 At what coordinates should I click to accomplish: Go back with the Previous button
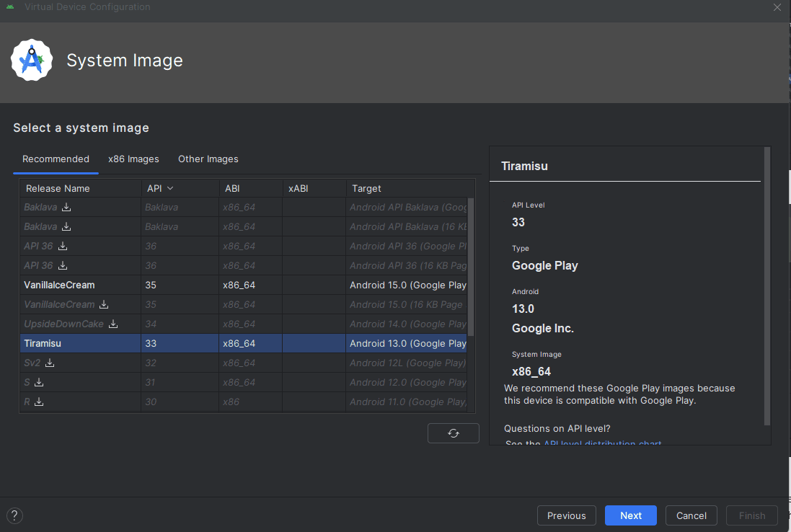[x=566, y=515]
